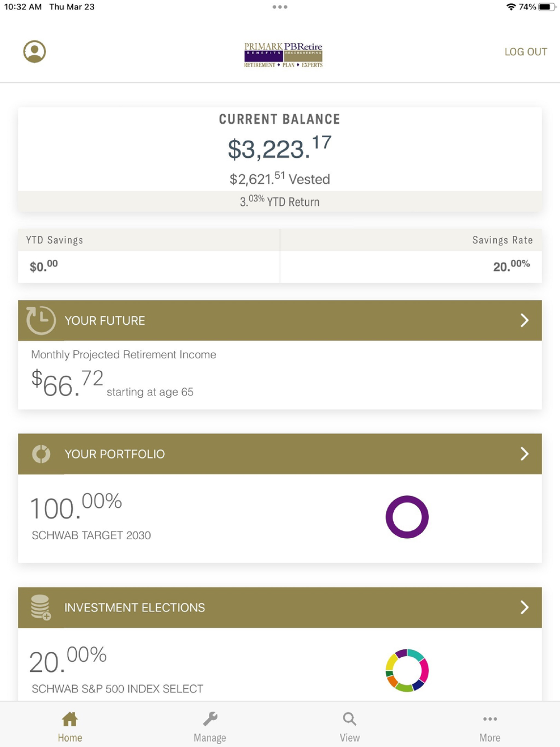The height and width of the screenshot is (747, 560).
Task: Tap the magnifier View icon
Action: pos(349,719)
